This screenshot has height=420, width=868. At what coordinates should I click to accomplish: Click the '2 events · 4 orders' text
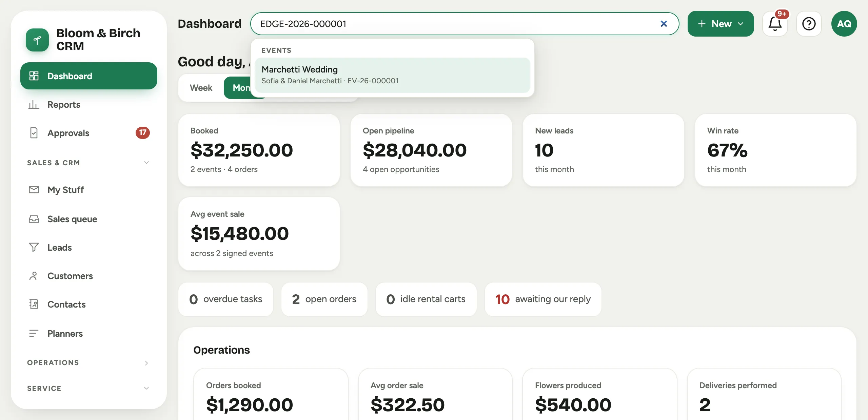[x=224, y=169]
